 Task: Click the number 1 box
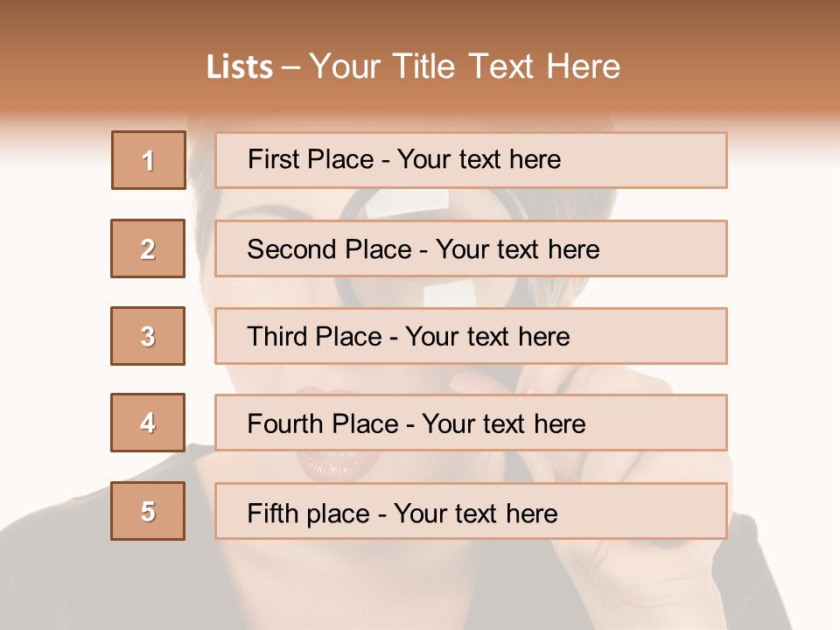pos(148,160)
